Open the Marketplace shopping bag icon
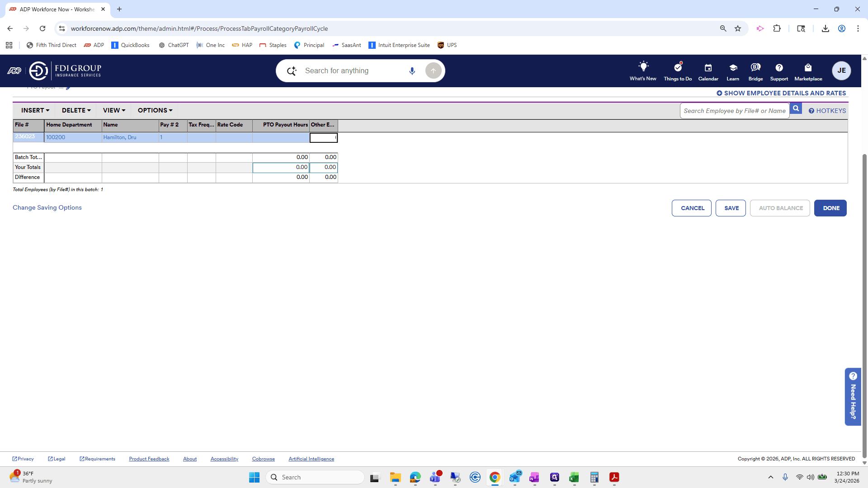Screen dimensions: 868x488 click(x=808, y=68)
